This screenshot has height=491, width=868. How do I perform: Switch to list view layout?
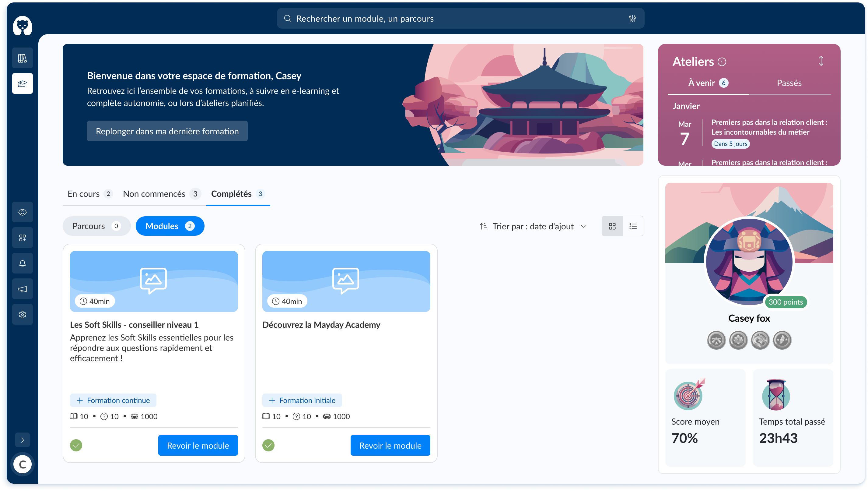pos(633,226)
